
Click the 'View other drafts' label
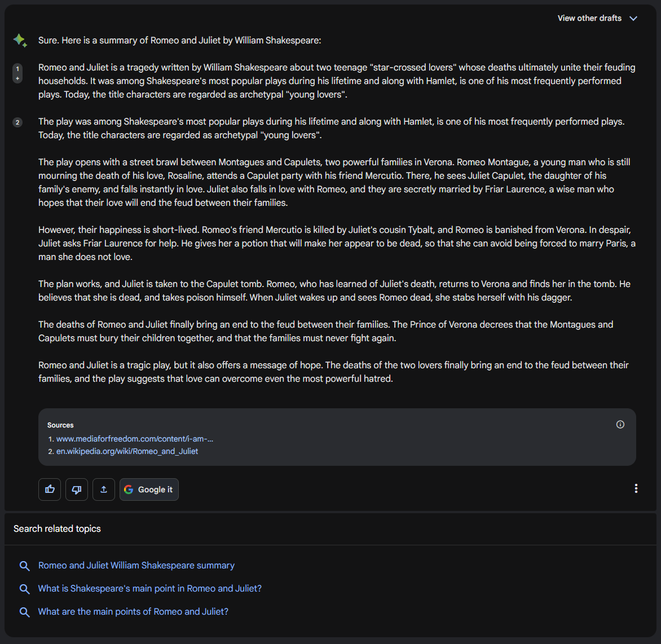coord(589,19)
